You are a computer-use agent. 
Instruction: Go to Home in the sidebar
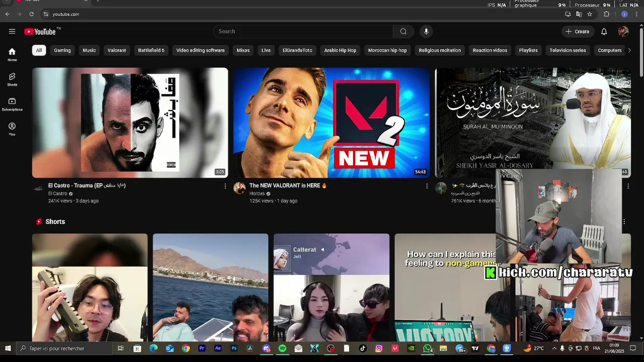click(x=12, y=54)
